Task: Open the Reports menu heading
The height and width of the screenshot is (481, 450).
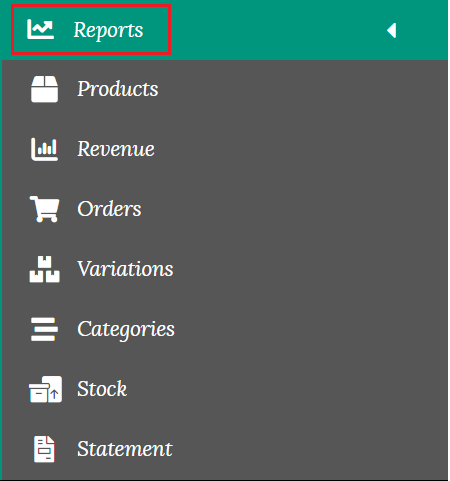Action: click(108, 30)
